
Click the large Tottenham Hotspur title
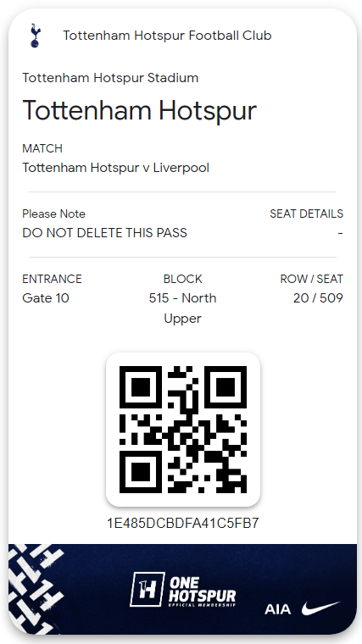(140, 110)
